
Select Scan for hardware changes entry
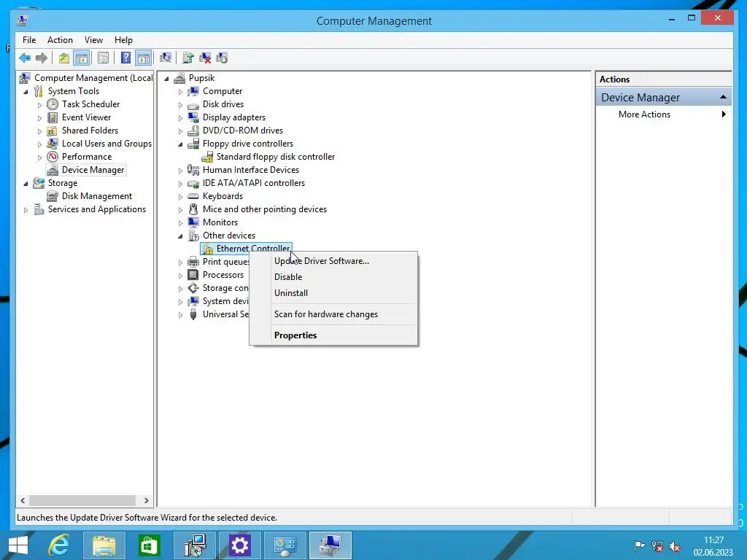coord(333,314)
